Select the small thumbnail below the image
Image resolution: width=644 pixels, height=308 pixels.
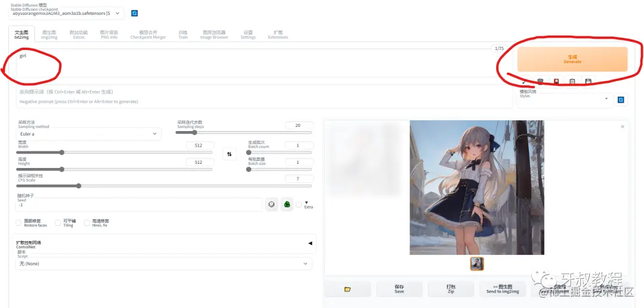[x=477, y=264]
